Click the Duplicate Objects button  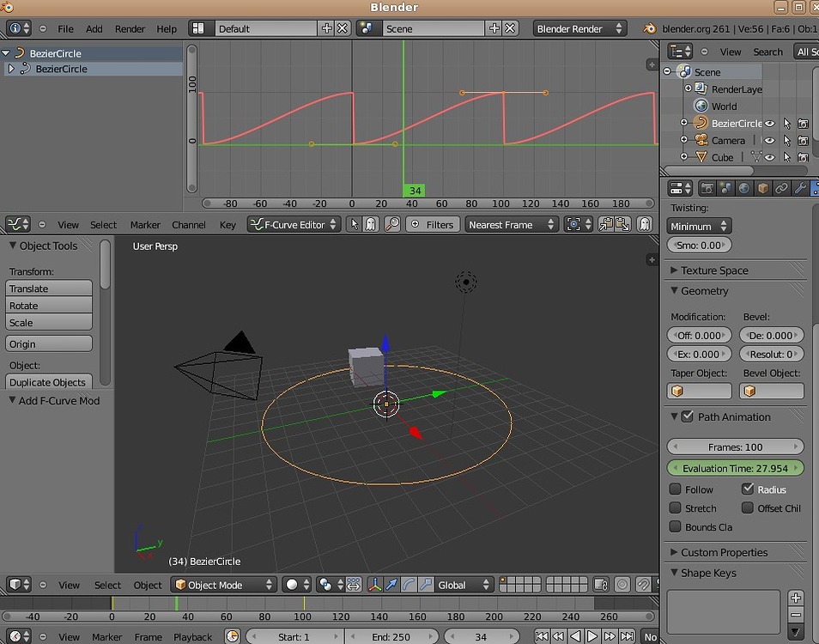[x=49, y=382]
